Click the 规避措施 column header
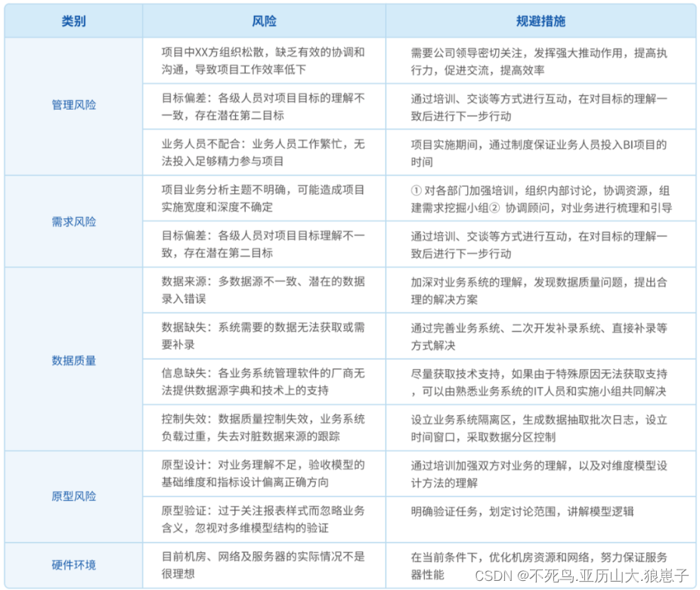 (540, 21)
